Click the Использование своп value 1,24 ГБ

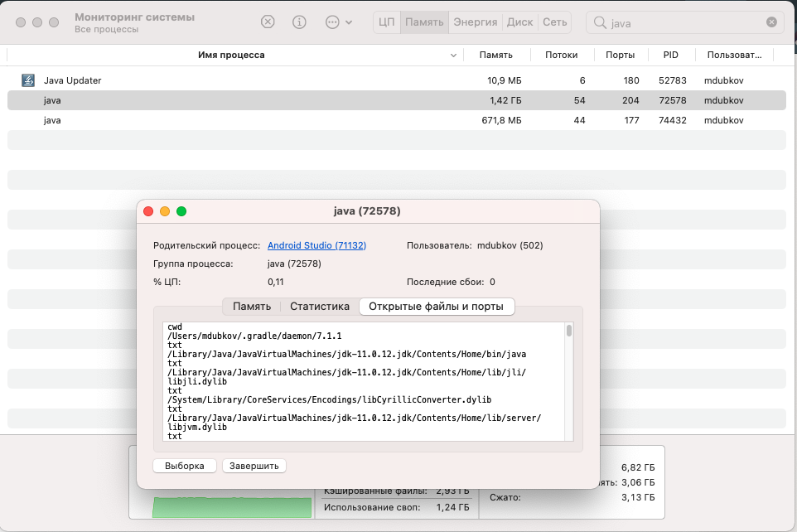pyautogui.click(x=452, y=507)
